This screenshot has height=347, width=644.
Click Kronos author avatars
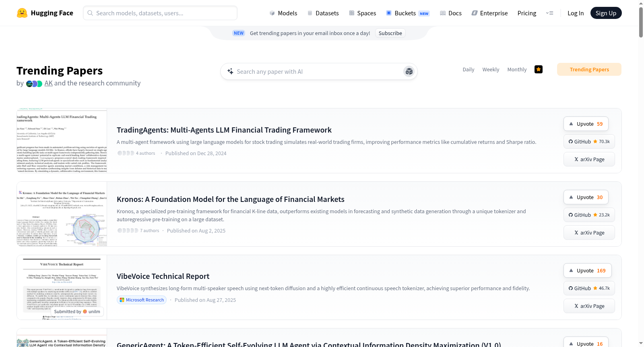pyautogui.click(x=128, y=231)
